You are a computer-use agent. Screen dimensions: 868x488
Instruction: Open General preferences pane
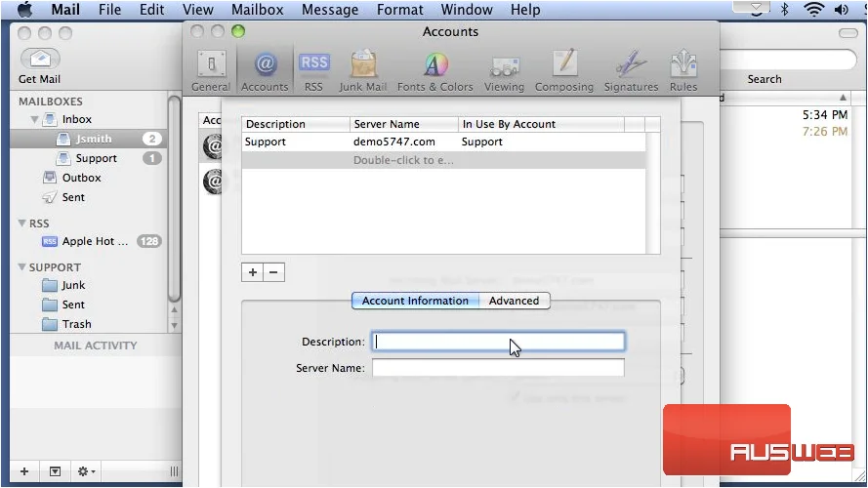211,71
